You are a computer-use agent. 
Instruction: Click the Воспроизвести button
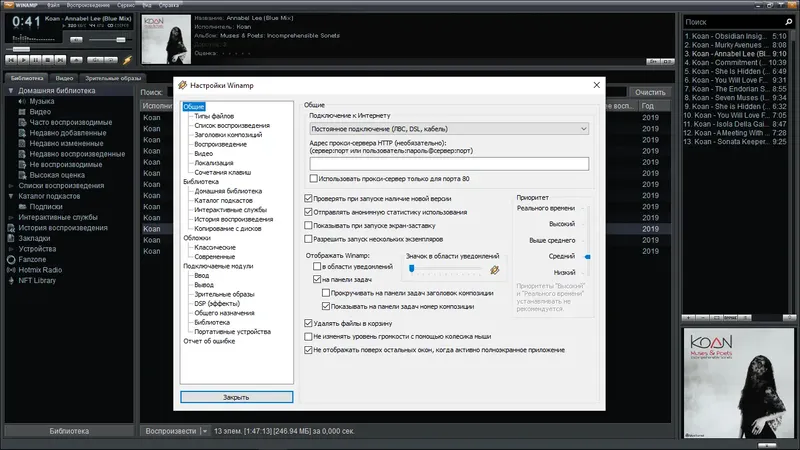coord(170,431)
